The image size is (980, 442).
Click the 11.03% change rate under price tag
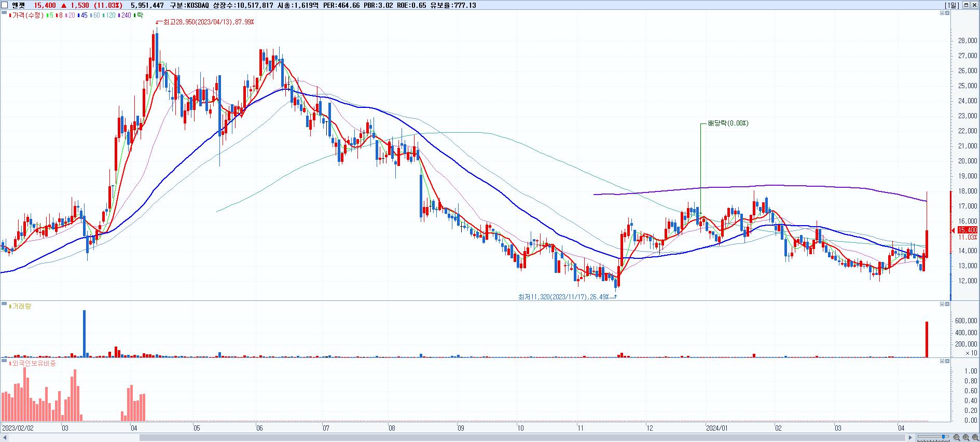pos(967,237)
